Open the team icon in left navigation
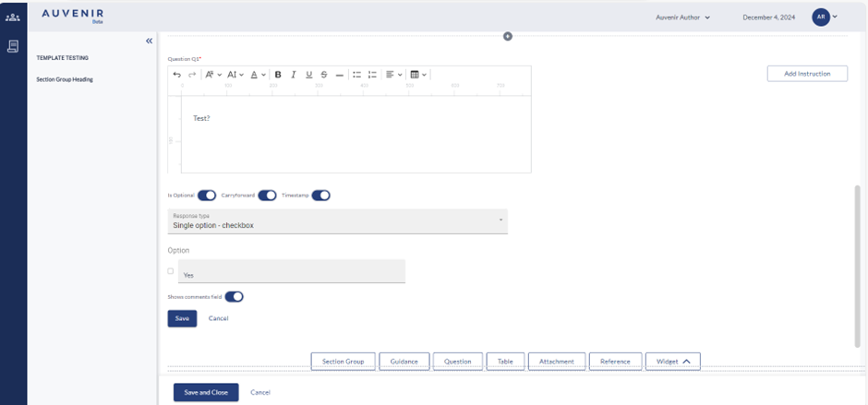Image resolution: width=868 pixels, height=405 pixels. pos(13,18)
